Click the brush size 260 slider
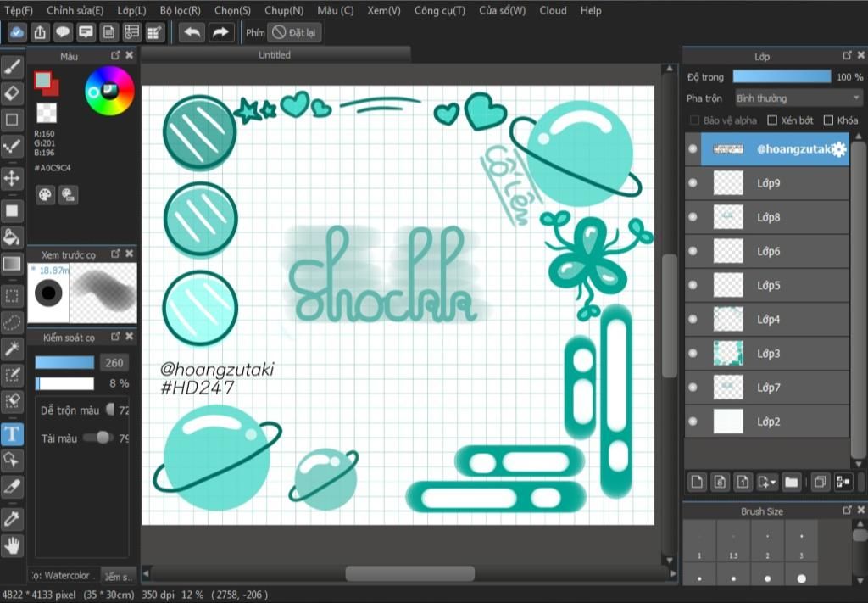This screenshot has height=603, width=868. coord(64,363)
